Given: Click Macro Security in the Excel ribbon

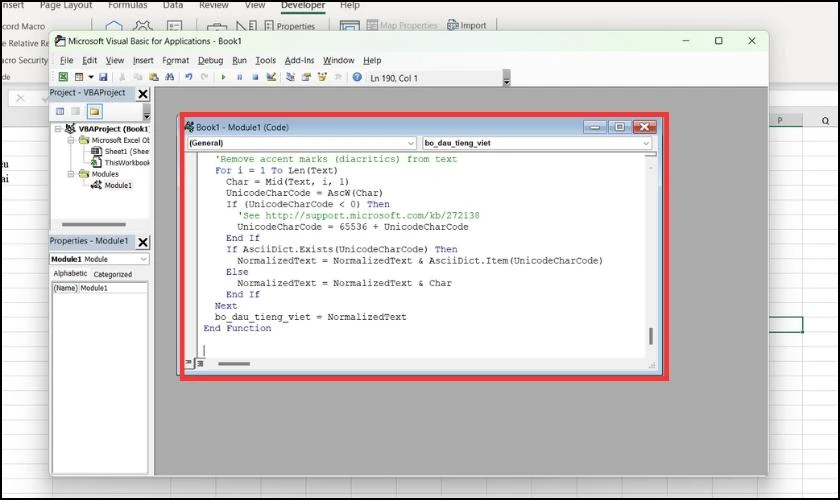Looking at the screenshot, I should click(25, 60).
